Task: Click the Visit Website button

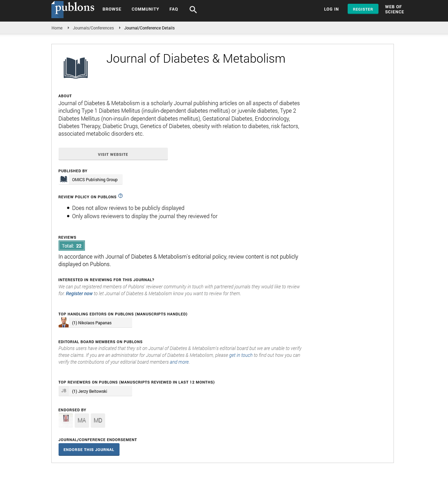Action: [x=113, y=154]
